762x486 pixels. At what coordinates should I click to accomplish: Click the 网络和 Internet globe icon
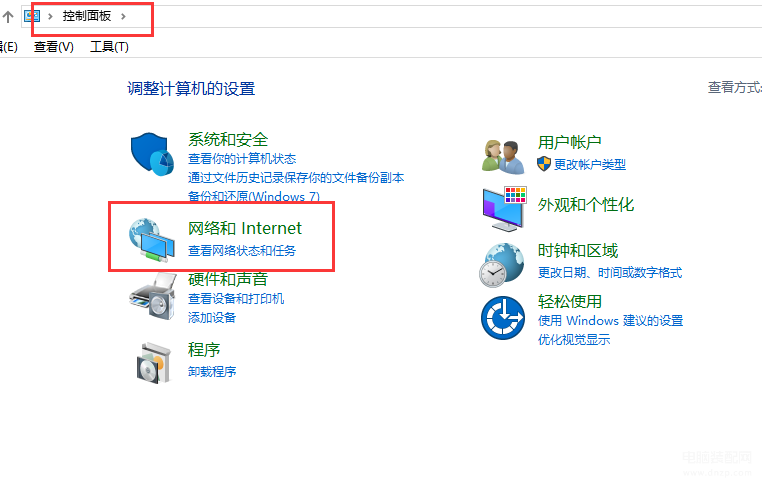[152, 240]
